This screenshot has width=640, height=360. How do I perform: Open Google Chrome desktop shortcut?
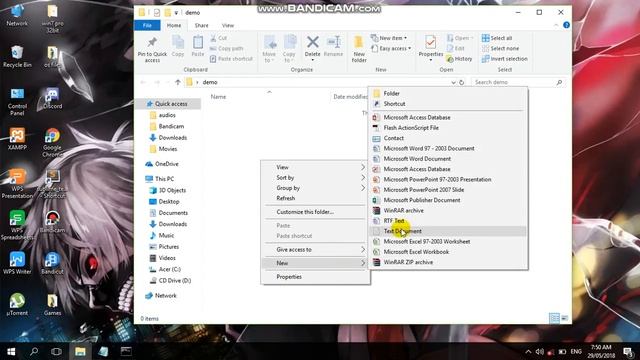52,143
